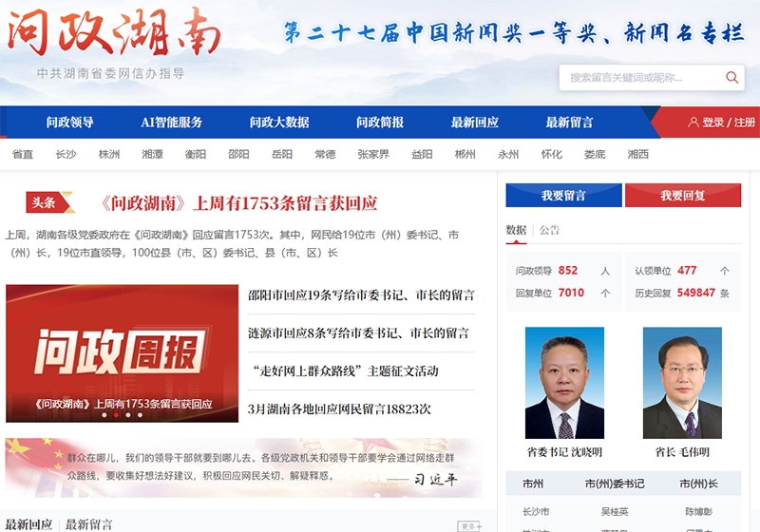
Task: Select the 湘潭 region link
Action: 152,154
